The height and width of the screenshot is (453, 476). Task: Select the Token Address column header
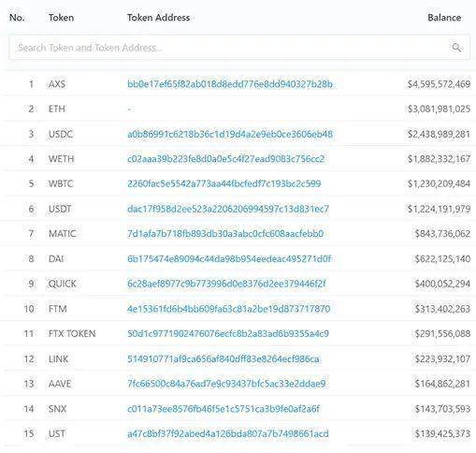(x=158, y=18)
